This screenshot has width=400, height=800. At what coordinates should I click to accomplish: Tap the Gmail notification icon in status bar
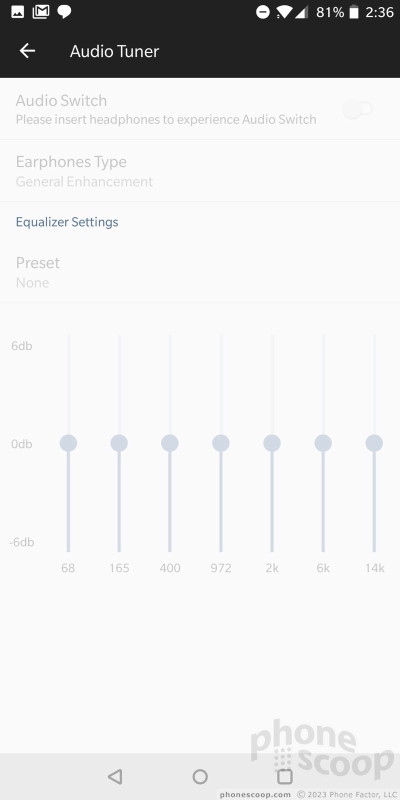coord(41,12)
